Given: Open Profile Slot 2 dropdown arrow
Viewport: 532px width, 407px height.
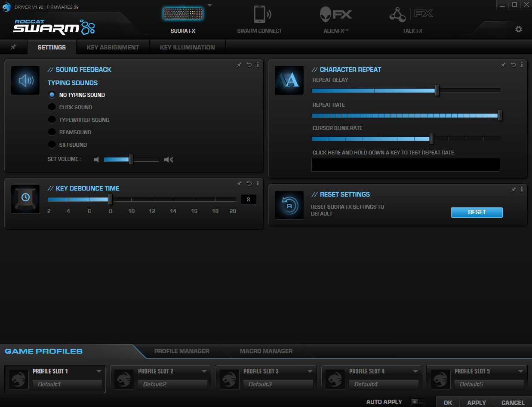Looking at the screenshot, I should [x=204, y=371].
